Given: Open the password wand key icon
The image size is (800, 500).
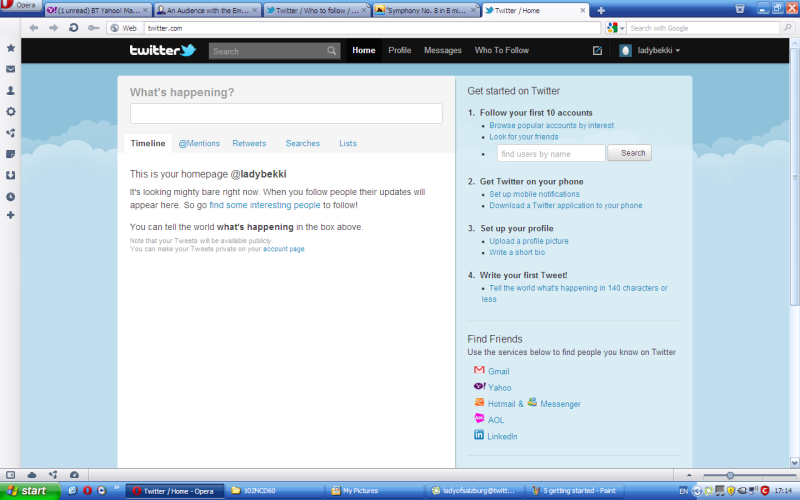Looking at the screenshot, I should click(x=93, y=28).
